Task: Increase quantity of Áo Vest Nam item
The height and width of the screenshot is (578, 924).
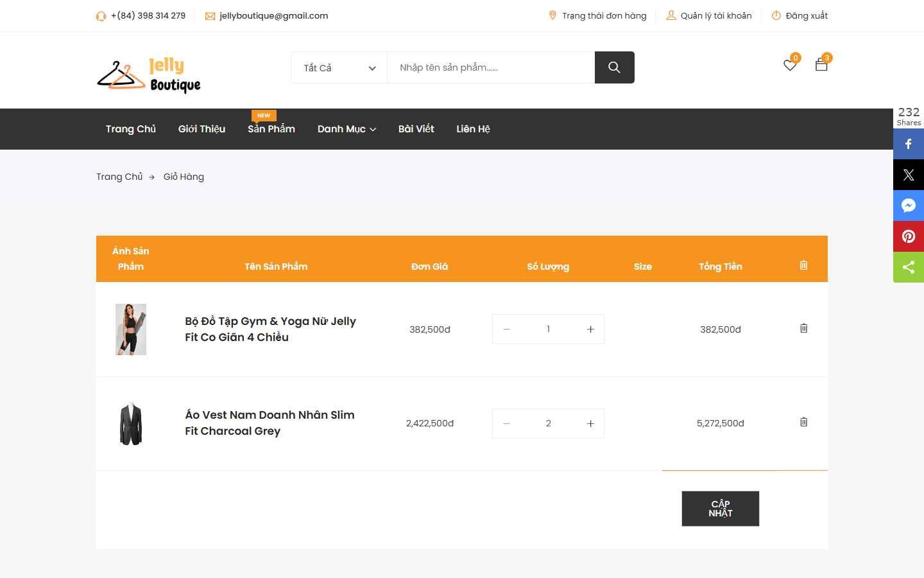Action: [590, 424]
